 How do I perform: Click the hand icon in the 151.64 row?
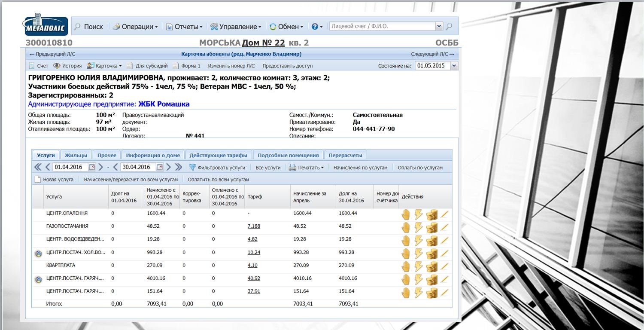point(406,293)
